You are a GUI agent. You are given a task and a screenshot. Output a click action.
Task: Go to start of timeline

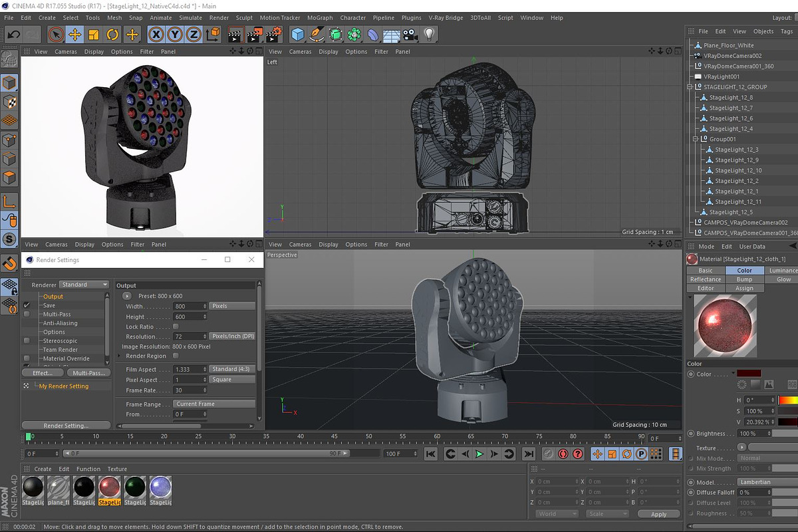(431, 454)
